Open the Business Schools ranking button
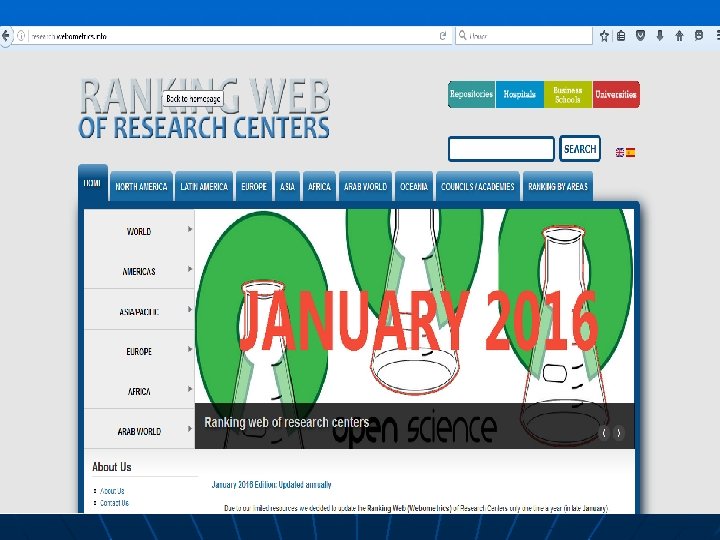The width and height of the screenshot is (720, 540). click(568, 94)
